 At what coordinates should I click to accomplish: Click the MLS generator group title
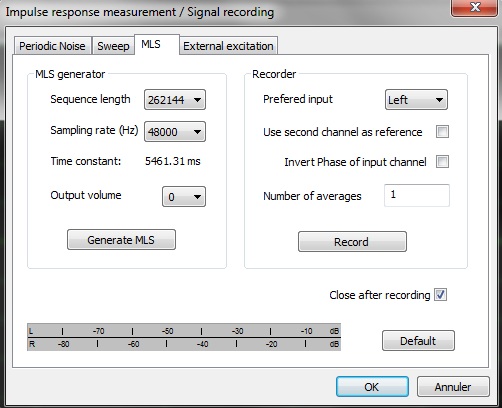[70, 74]
